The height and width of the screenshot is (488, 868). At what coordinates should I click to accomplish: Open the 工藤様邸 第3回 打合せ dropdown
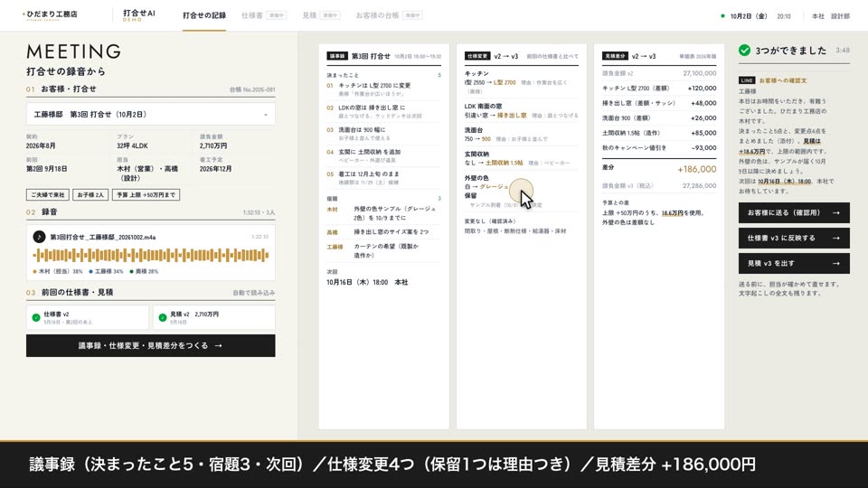(151, 115)
